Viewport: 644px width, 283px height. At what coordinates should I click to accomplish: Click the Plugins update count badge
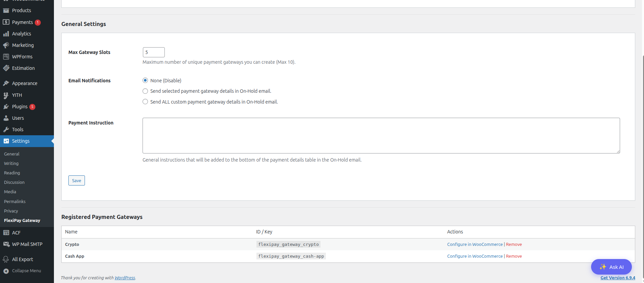click(x=32, y=107)
